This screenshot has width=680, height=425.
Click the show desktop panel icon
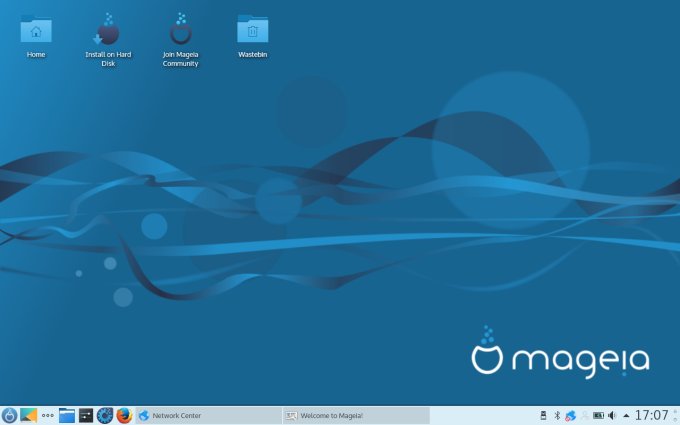coord(29,415)
